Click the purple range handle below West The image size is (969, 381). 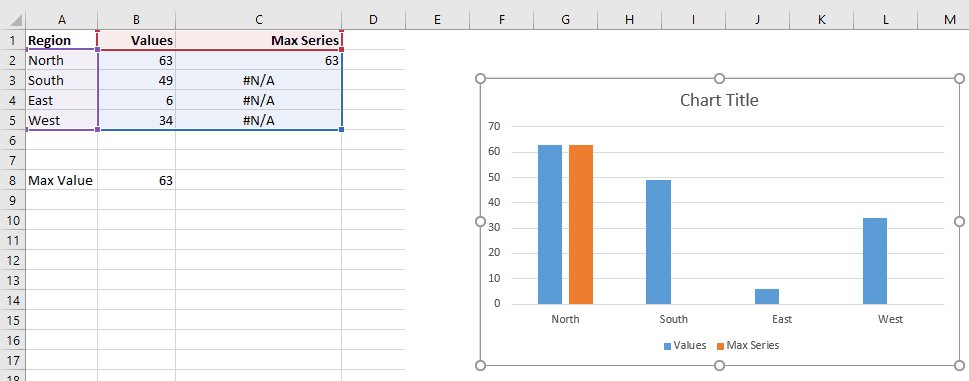(98, 130)
